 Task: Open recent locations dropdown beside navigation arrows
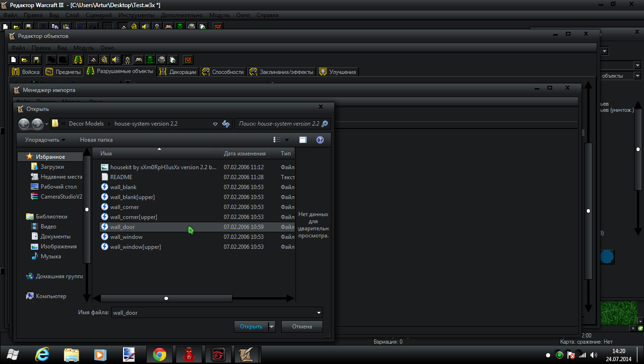[46, 124]
